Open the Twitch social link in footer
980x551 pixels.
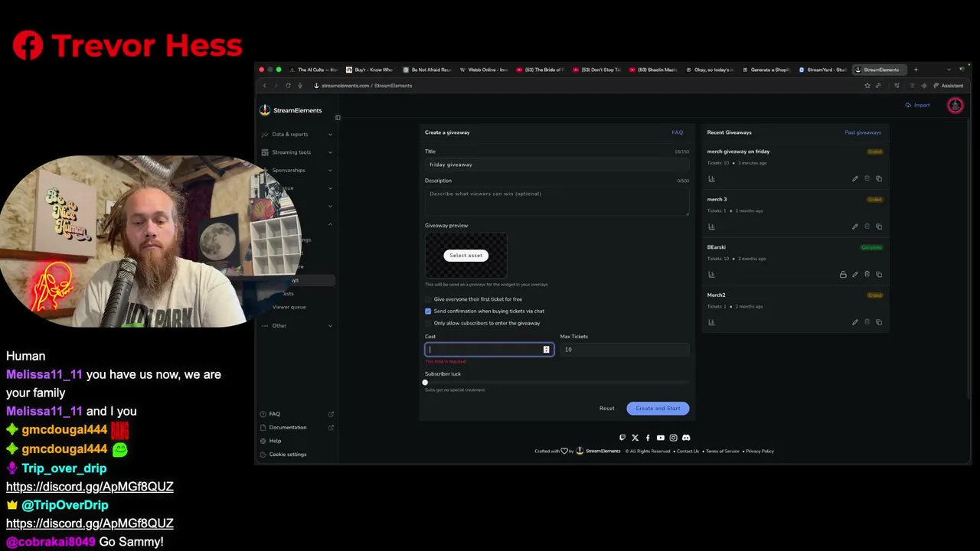click(x=622, y=438)
